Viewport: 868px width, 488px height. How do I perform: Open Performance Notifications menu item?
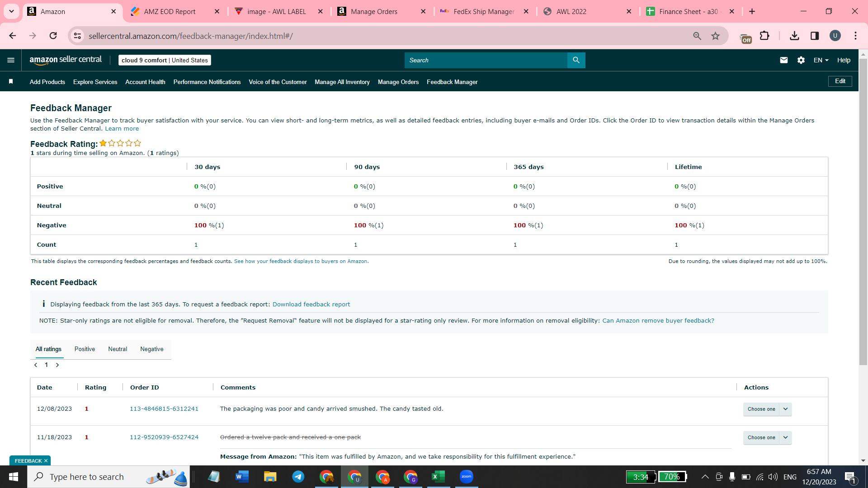(x=207, y=82)
